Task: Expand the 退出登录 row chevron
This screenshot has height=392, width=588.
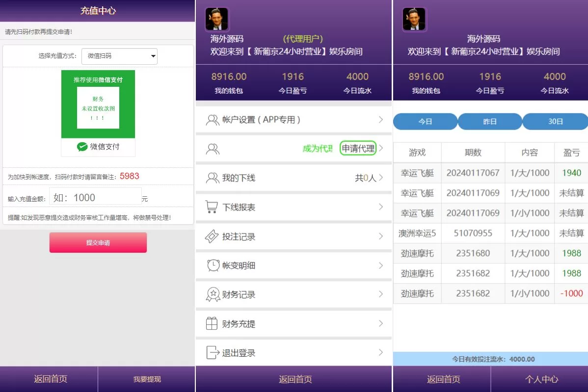Action: (381, 352)
